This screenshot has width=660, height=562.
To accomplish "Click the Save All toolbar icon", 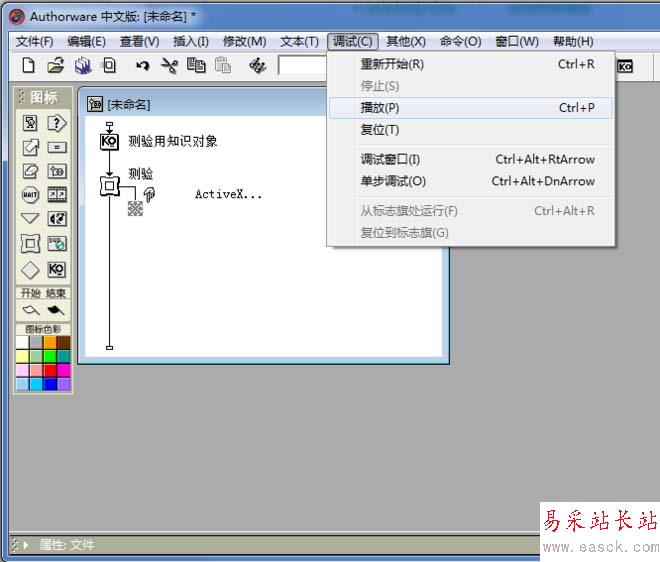I will (83, 66).
